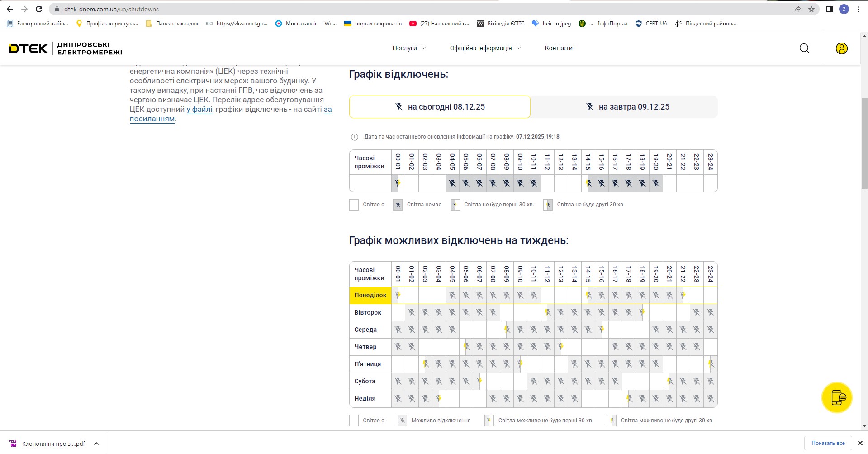The image size is (868, 454).
Task: Click the page vertical scrollbar
Action: pos(864,143)
